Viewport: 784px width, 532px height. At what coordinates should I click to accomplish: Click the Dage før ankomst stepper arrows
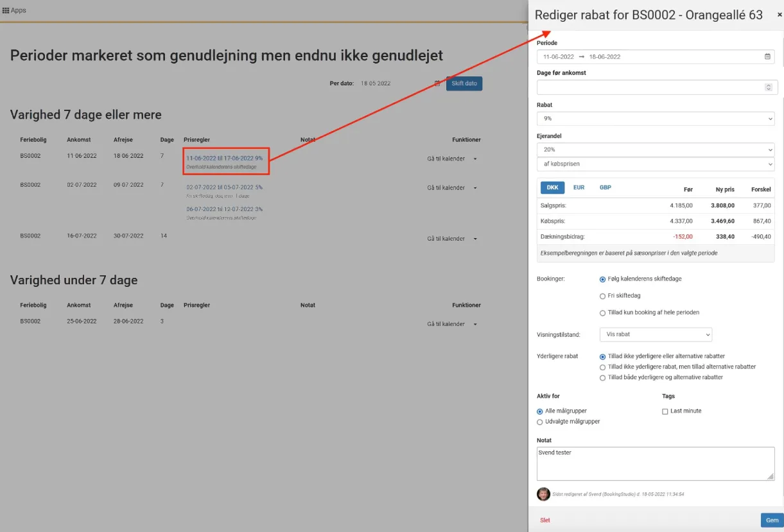pos(768,87)
